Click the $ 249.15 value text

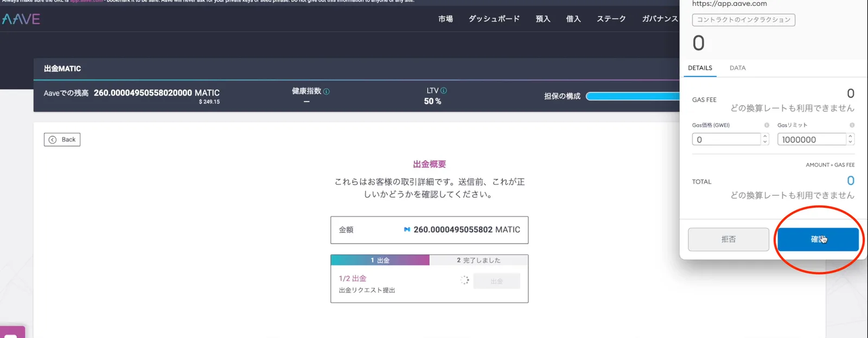coord(209,102)
